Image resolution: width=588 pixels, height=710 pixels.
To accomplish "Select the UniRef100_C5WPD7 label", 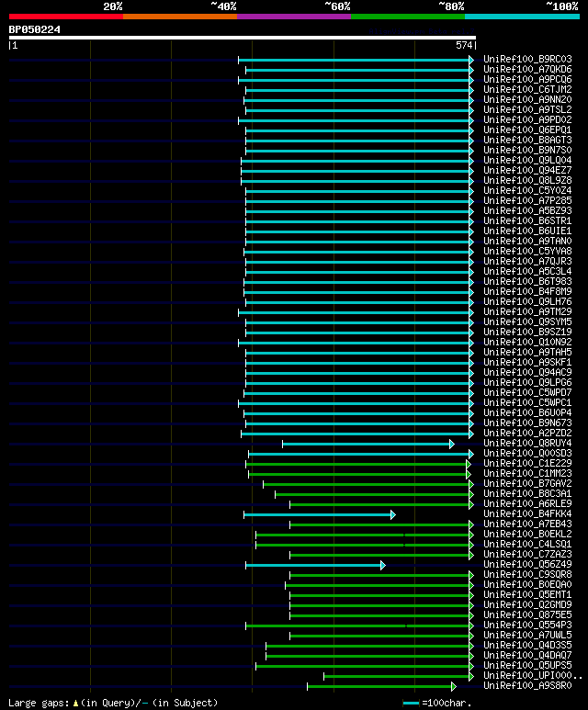I will pos(527,392).
